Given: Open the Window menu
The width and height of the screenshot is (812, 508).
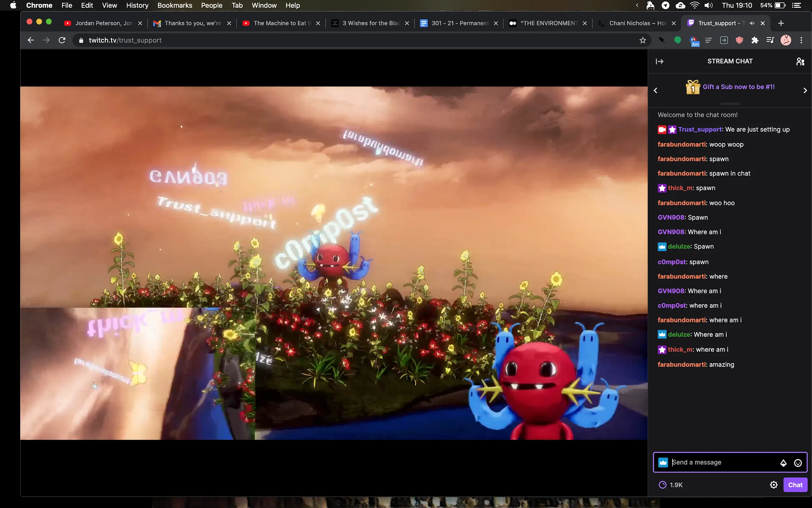Looking at the screenshot, I should 264,5.
